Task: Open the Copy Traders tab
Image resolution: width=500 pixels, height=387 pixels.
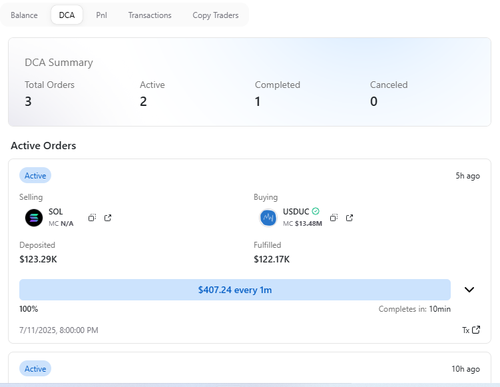Action: click(x=215, y=15)
